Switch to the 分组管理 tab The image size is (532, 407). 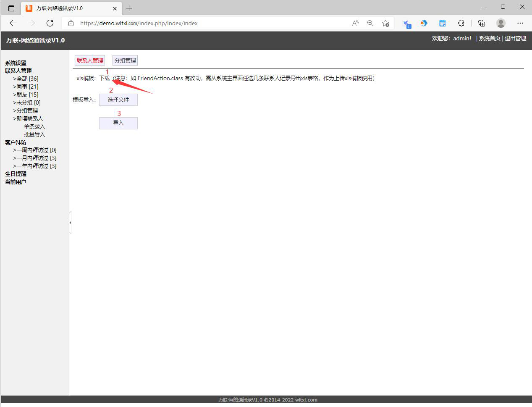pos(125,60)
